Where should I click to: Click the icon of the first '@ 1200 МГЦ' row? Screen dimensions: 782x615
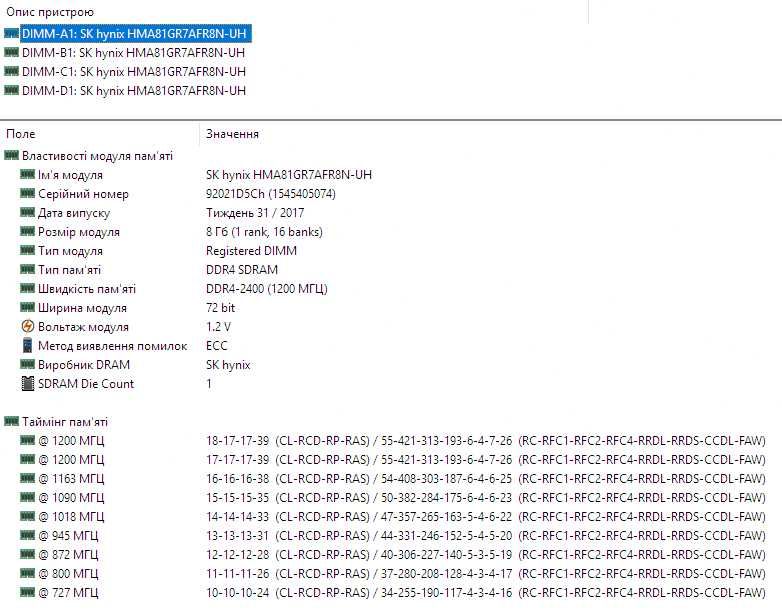27,440
